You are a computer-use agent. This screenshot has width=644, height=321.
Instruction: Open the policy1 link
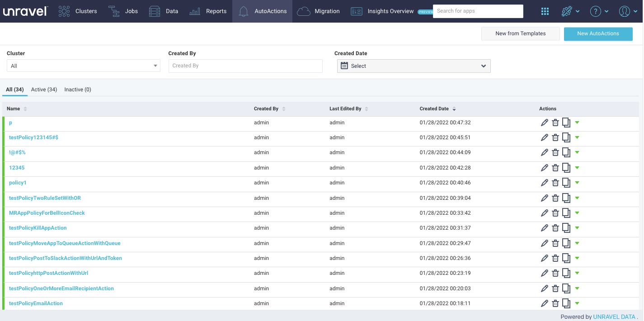(18, 183)
